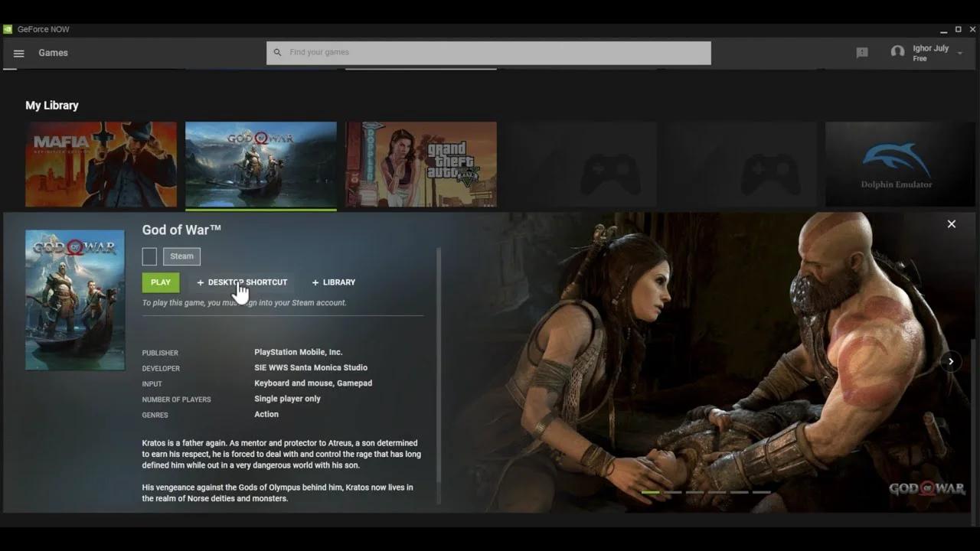This screenshot has width=980, height=551.
Task: Click the description panel scrollbar
Action: pos(439,375)
